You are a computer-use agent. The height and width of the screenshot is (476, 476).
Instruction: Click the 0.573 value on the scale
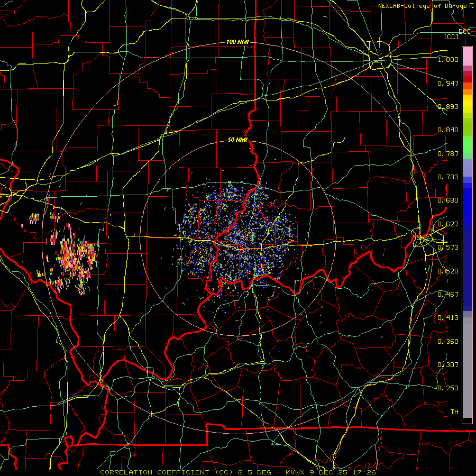pyautogui.click(x=448, y=248)
